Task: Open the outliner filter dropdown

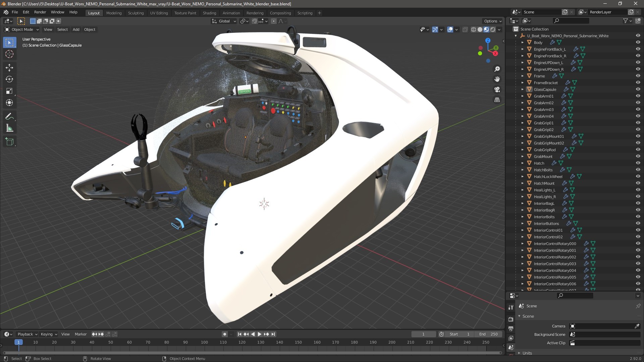Action: [x=627, y=21]
